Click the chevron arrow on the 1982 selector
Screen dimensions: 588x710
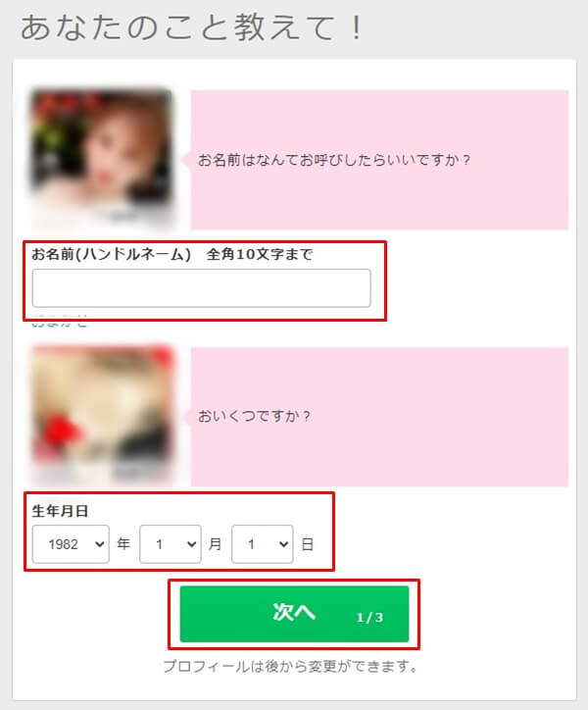coord(100,544)
